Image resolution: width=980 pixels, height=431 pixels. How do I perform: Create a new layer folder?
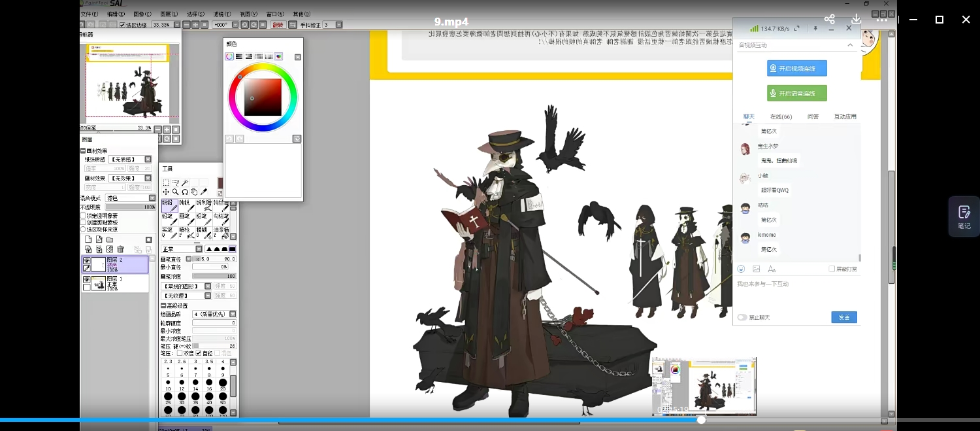tap(109, 239)
